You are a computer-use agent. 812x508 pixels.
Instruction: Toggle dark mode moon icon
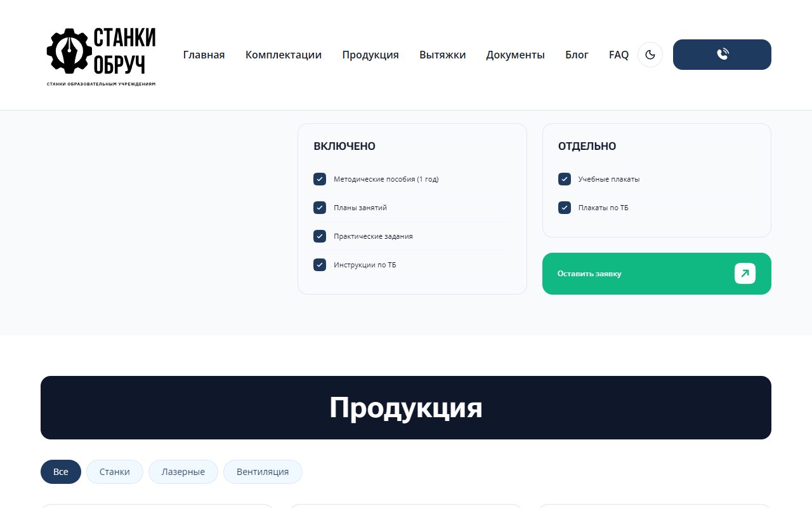click(x=650, y=55)
